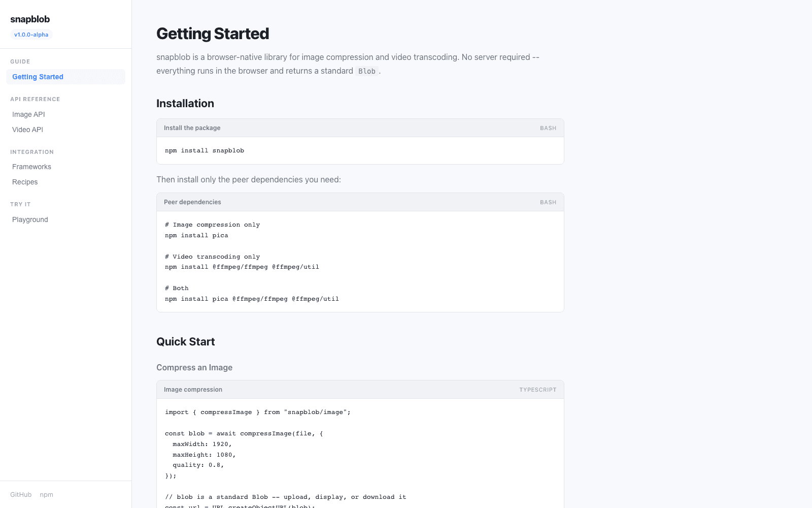Launch the Playground from the sidebar
Viewport: 812px width, 508px height.
30,219
